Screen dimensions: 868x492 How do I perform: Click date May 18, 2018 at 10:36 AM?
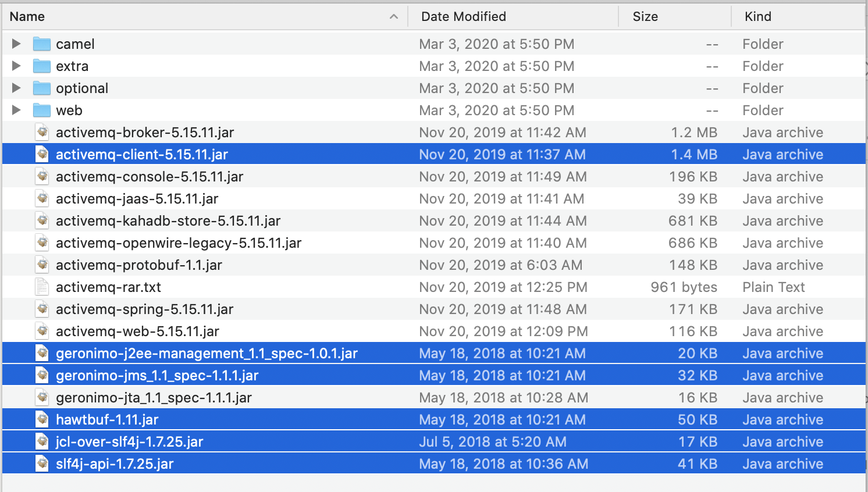click(504, 464)
